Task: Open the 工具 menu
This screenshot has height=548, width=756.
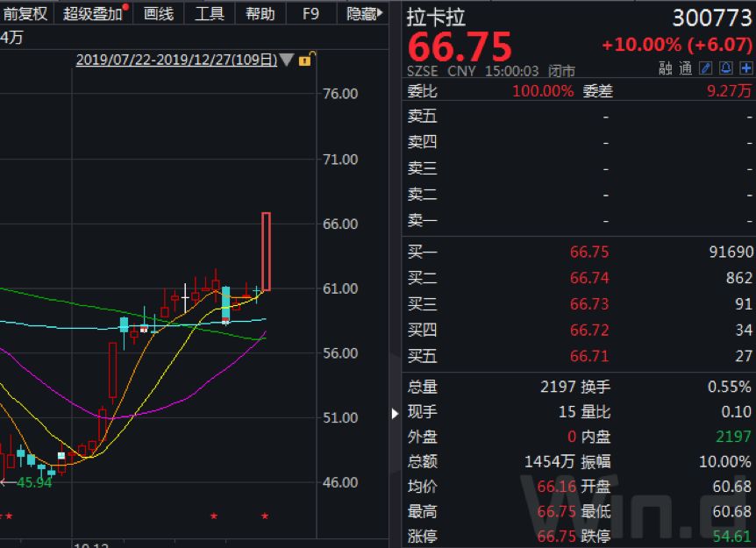Action: pos(209,14)
